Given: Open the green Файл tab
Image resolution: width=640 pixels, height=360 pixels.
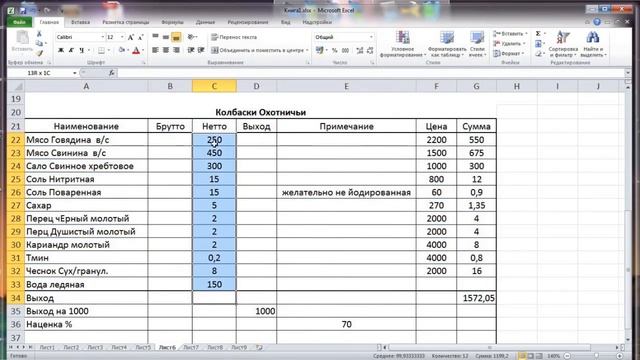Looking at the screenshot, I should pos(19,22).
